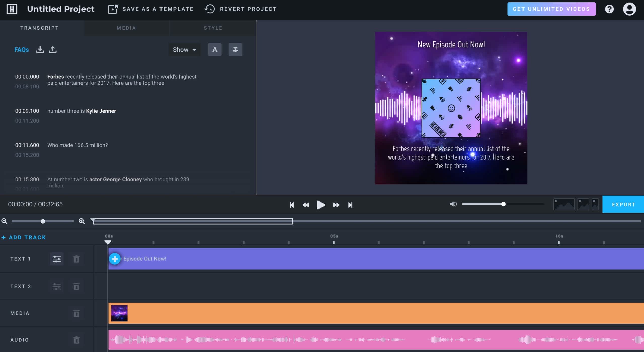Expand the ADD TRACK menu
The image size is (644, 352).
[x=23, y=237]
